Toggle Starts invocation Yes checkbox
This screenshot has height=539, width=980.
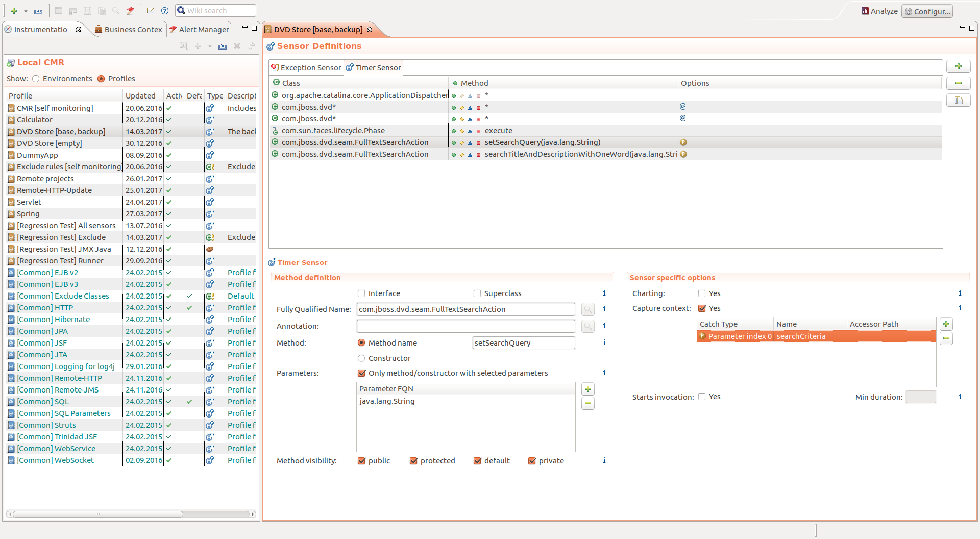[x=702, y=397]
